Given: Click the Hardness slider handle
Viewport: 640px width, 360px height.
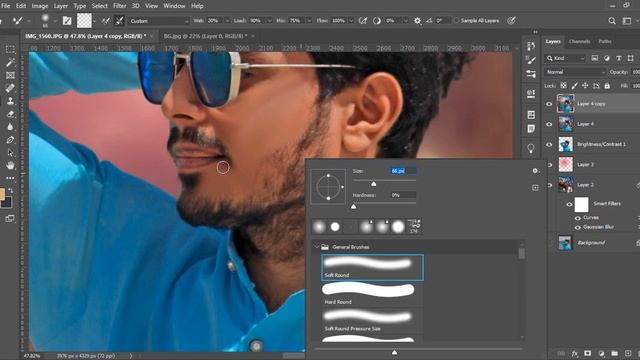Looking at the screenshot, I should tap(353, 207).
